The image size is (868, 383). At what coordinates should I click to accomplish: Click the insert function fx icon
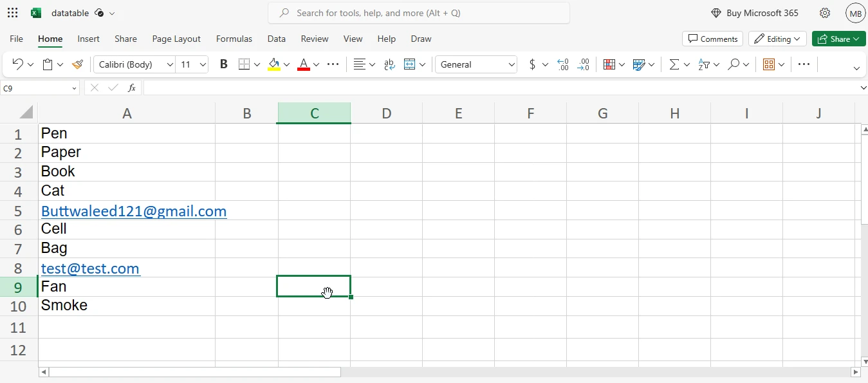(x=131, y=88)
